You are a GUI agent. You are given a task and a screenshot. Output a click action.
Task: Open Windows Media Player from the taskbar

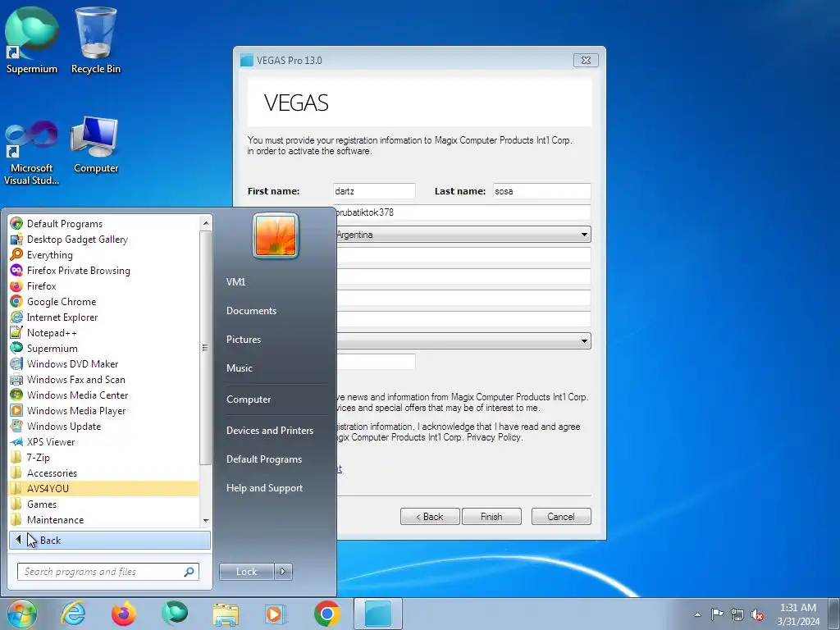(x=276, y=614)
